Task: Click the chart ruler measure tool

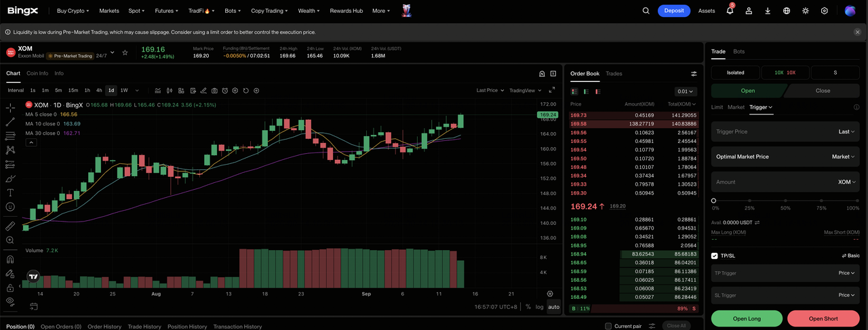Action: point(10,226)
